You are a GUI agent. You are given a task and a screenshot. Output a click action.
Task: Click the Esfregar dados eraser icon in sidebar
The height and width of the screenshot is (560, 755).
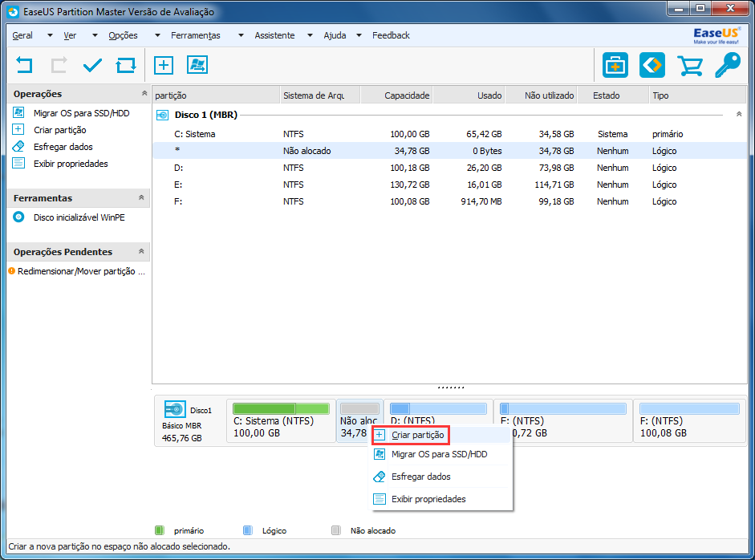pyautogui.click(x=18, y=146)
